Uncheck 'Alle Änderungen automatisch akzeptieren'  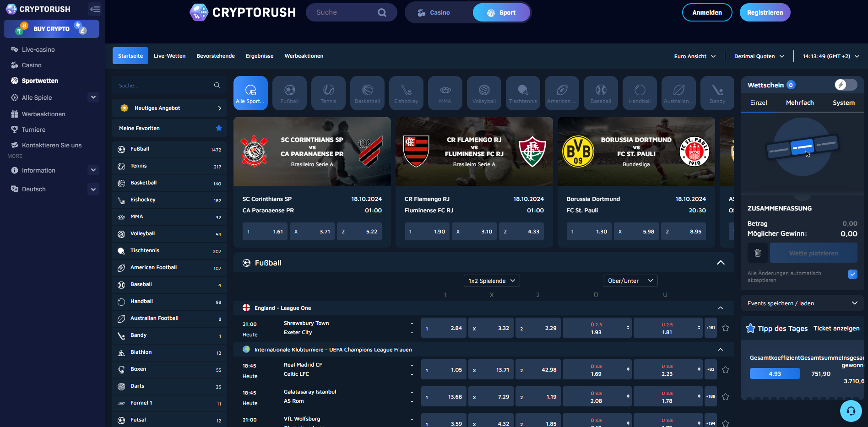click(x=852, y=274)
